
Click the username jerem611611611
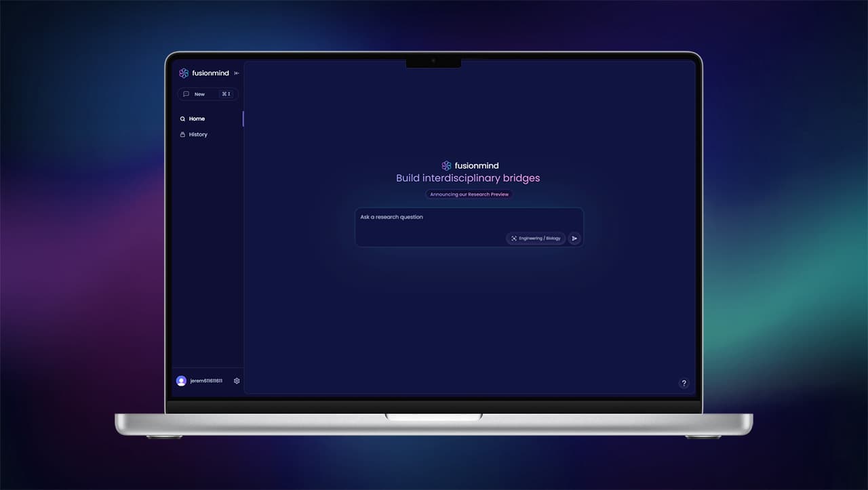point(206,381)
